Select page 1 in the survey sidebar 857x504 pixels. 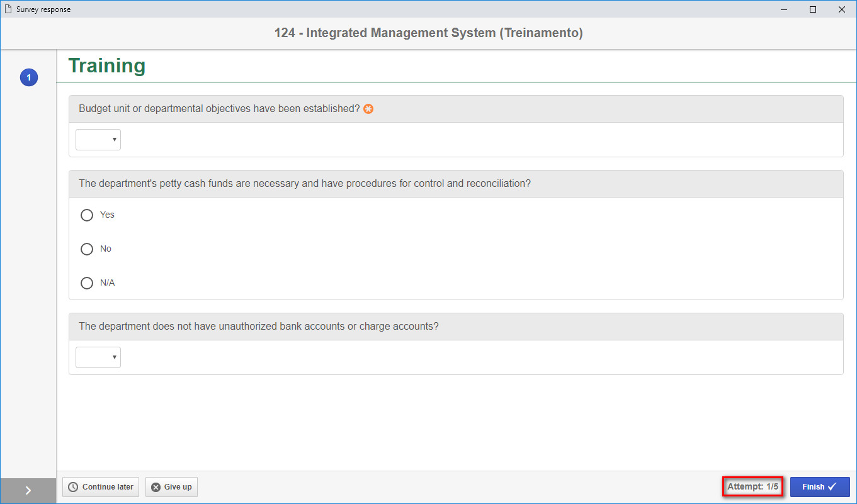coord(29,78)
